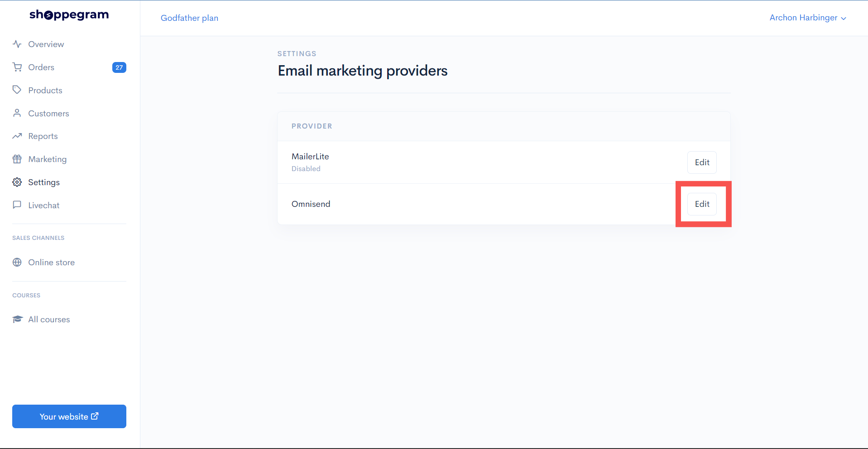Click the Marketing gift icon
The height and width of the screenshot is (449, 868).
pyautogui.click(x=17, y=159)
